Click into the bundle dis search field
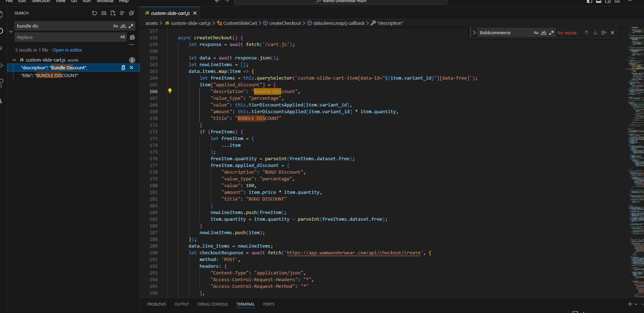The image size is (644, 313). 64,26
